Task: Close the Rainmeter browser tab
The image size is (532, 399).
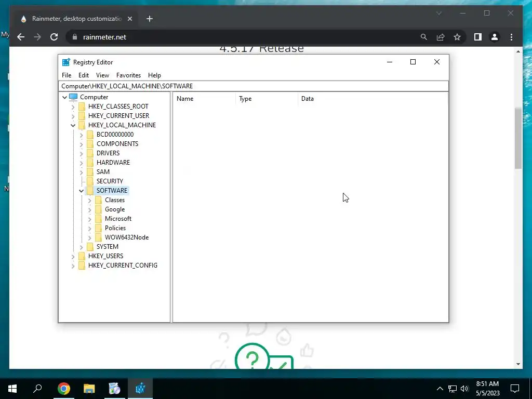Action: [129, 19]
